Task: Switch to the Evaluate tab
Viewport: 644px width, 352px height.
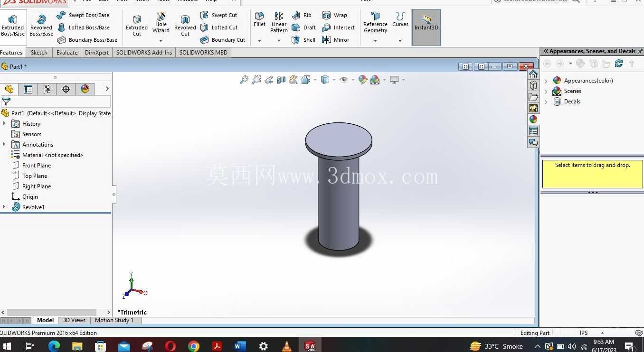Action: 67,53
